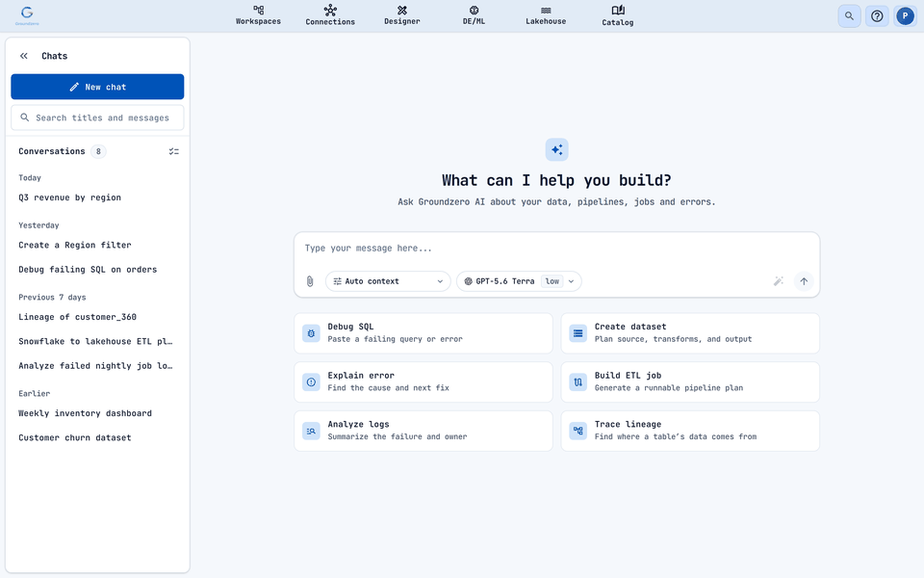Open the user profile avatar P
The image size is (924, 578).
pos(905,16)
